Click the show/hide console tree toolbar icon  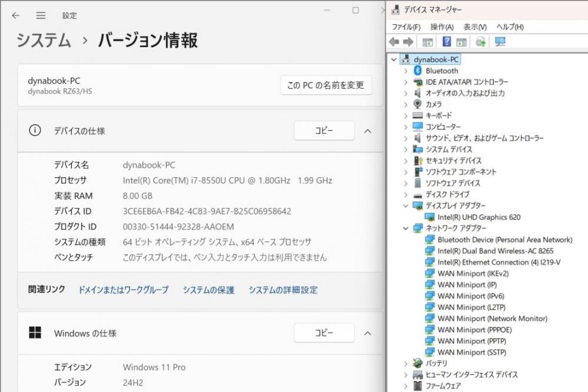click(427, 42)
